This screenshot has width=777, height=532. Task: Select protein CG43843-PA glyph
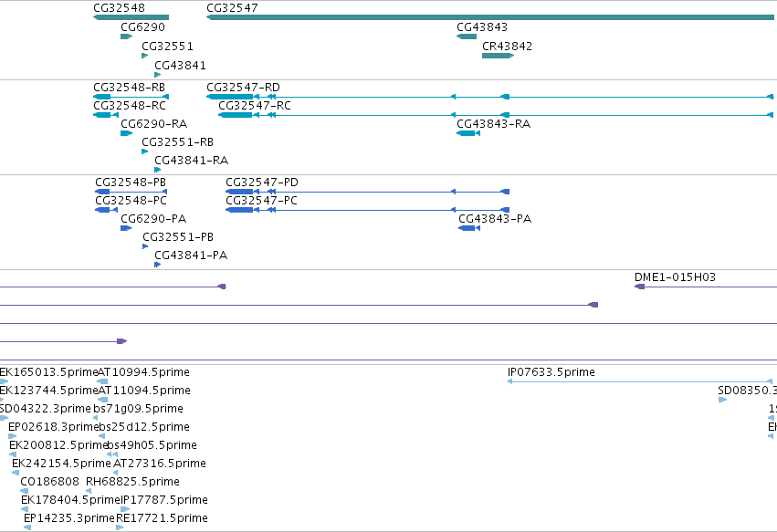(469, 228)
